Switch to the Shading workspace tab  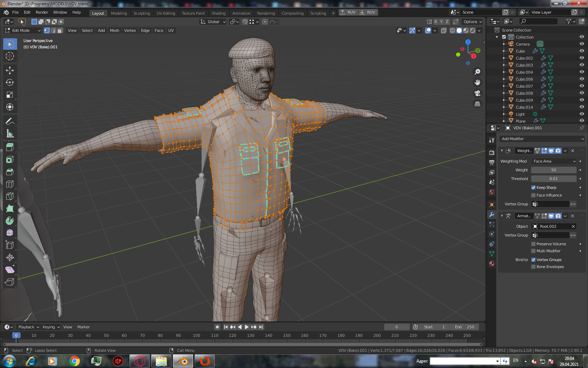click(x=218, y=13)
